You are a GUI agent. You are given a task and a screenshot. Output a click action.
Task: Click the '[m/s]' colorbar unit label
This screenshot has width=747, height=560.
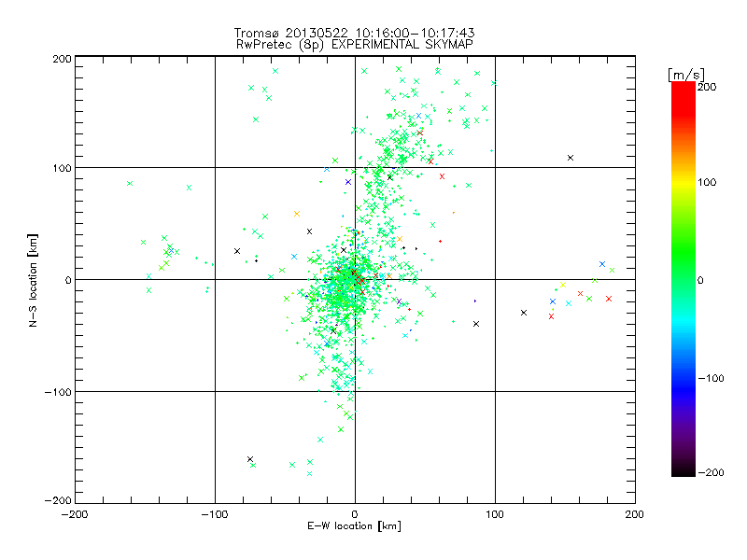point(686,75)
